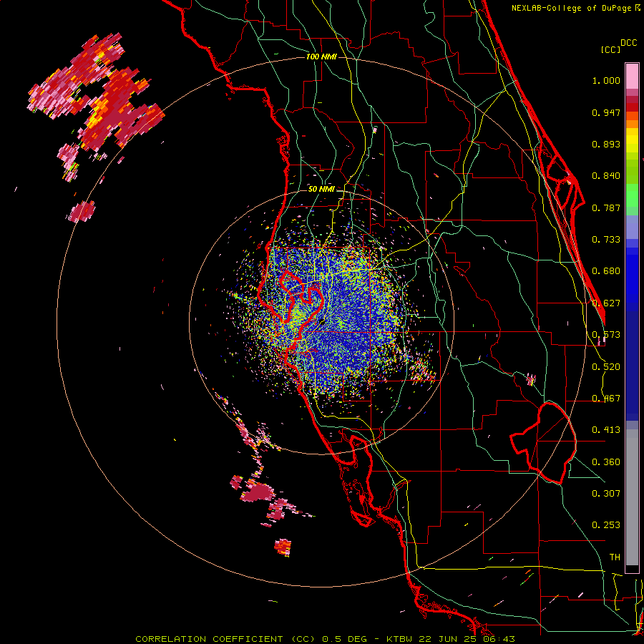Click the 0.253 scale value

[606, 525]
